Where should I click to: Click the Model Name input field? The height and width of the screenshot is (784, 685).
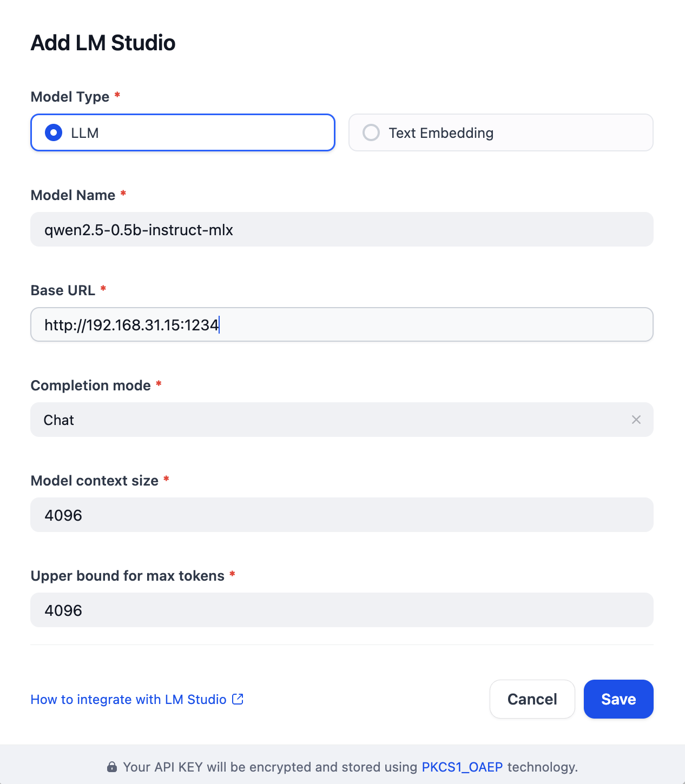(x=341, y=230)
